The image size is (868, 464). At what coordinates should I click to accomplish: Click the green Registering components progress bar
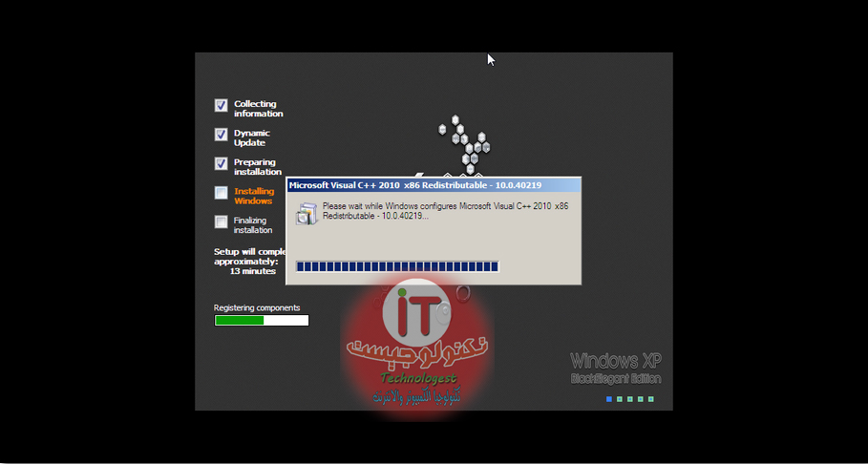click(262, 320)
